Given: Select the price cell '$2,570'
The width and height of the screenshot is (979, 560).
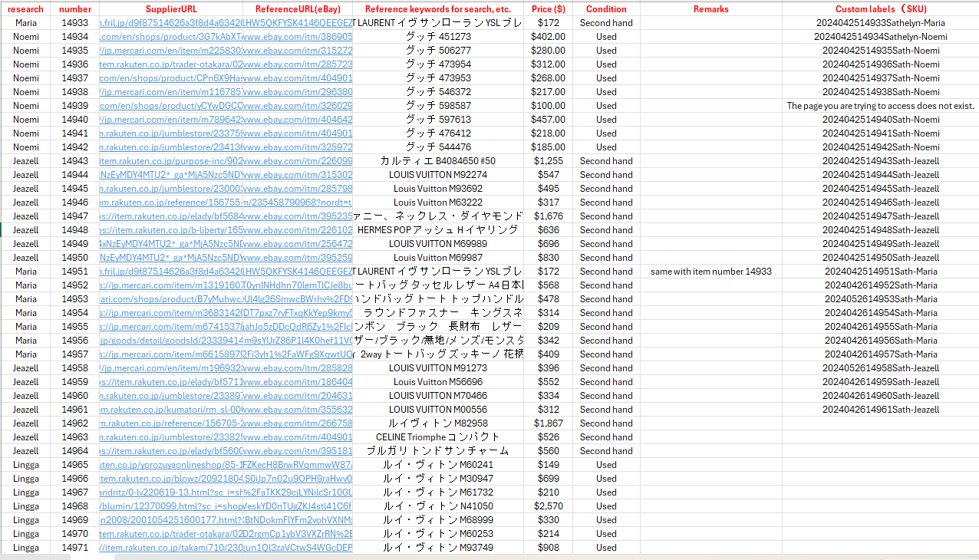Looking at the screenshot, I should coord(549,506).
